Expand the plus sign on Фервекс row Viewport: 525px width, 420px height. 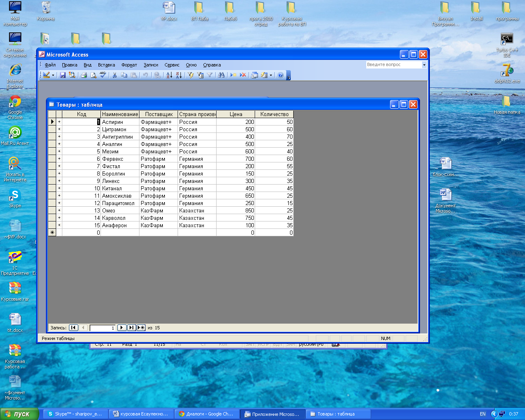coord(59,159)
